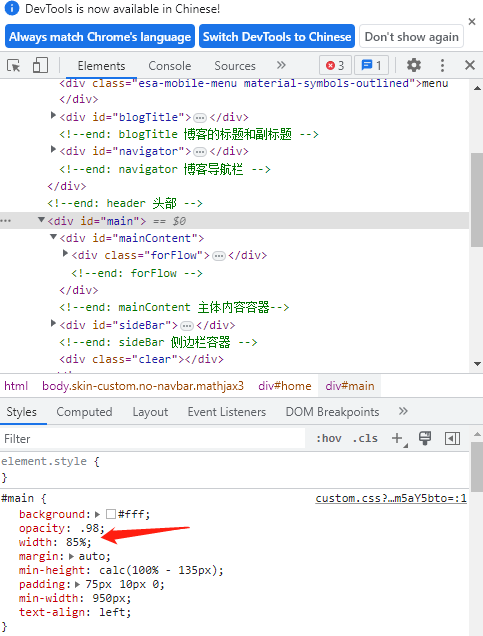Open DevTools settings gear icon
Image resolution: width=483 pixels, height=636 pixels.
[414, 65]
